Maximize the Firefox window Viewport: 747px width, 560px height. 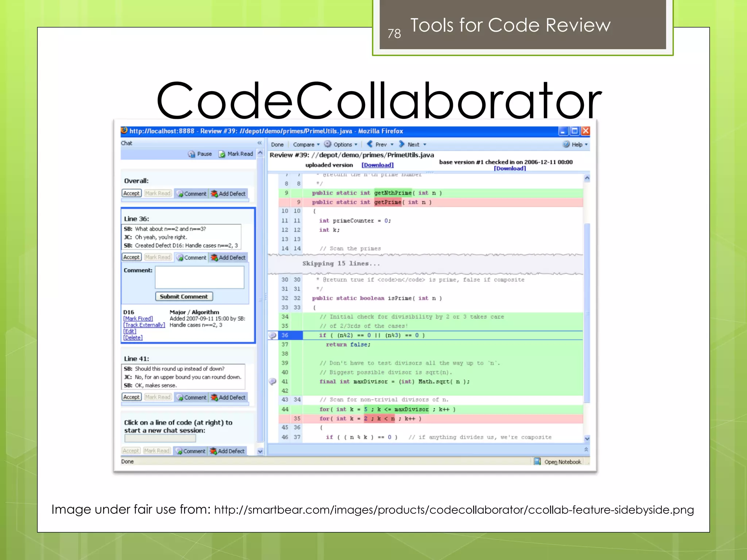(x=575, y=131)
